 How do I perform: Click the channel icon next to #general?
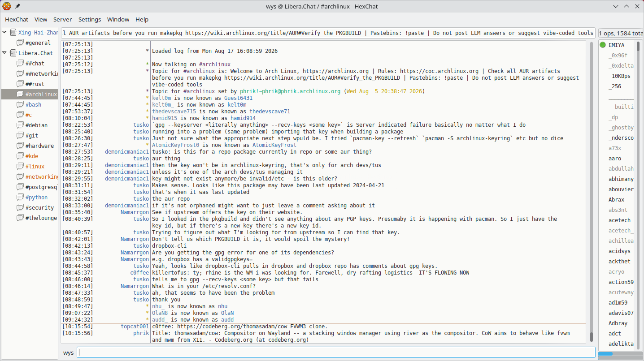(x=20, y=43)
